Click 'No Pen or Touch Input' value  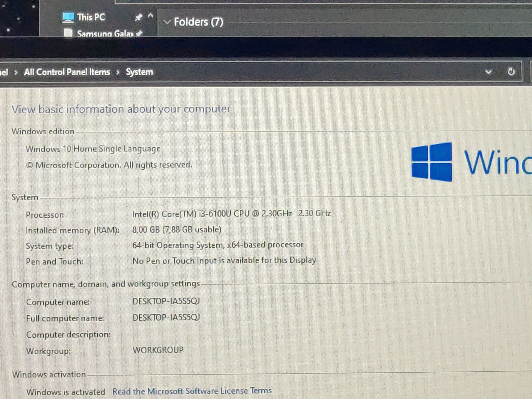coord(224,260)
